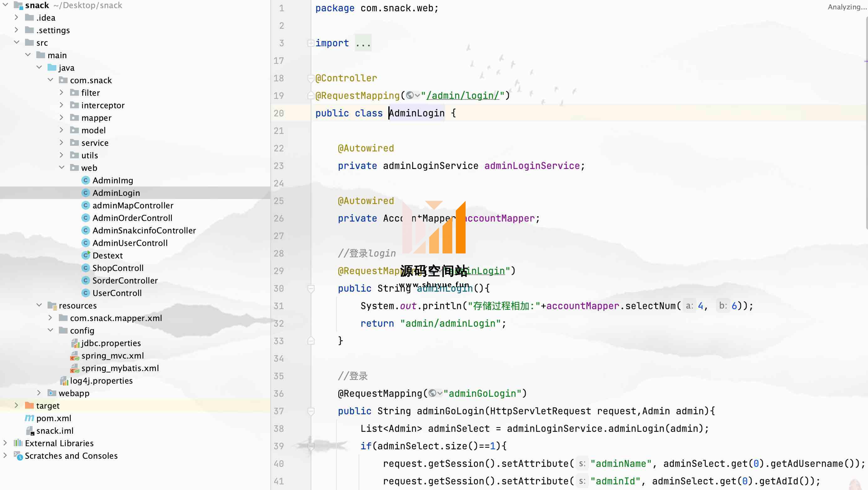Collapse the src folder
Viewport: 868px width, 490px height.
pos(16,43)
